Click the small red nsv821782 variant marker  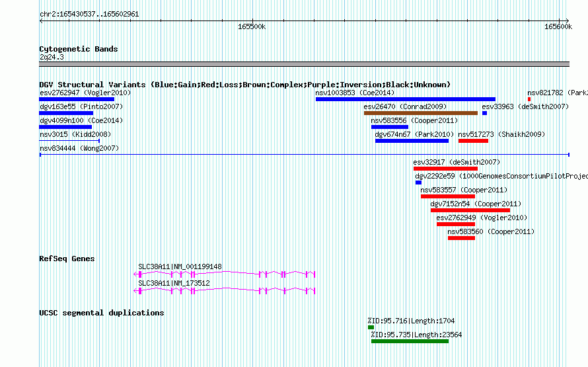coord(529,99)
